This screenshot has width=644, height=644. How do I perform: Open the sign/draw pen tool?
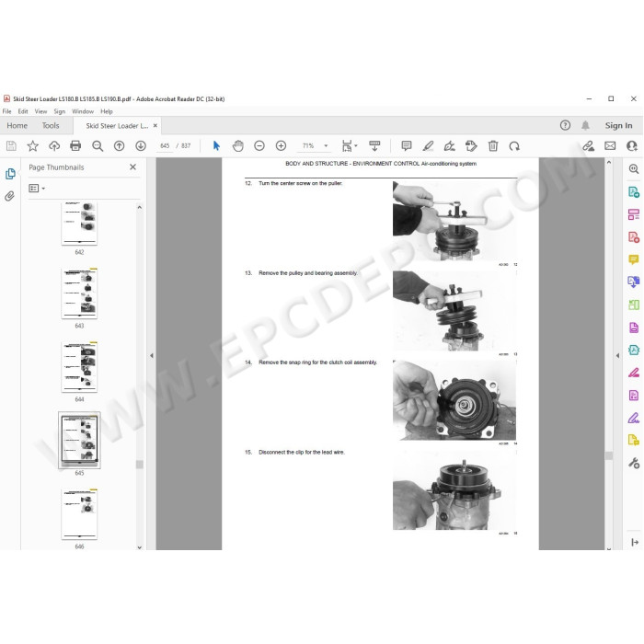click(449, 145)
